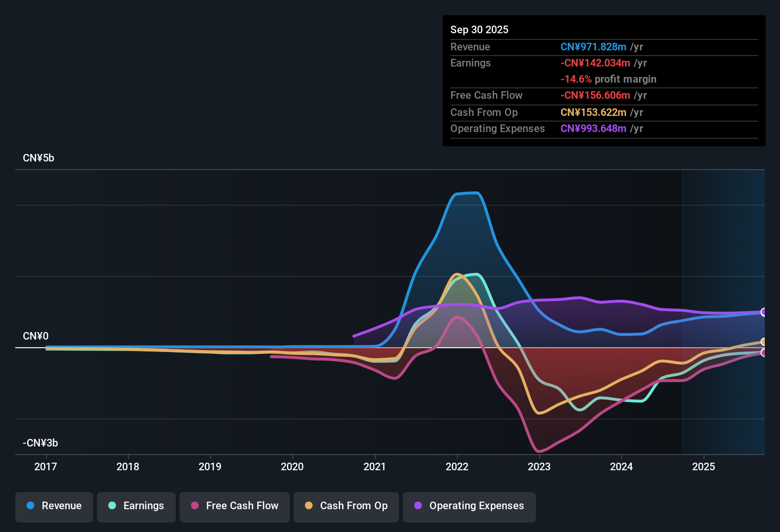The image size is (780, 532).
Task: Toggle Operating Expenses series display
Action: pyautogui.click(x=469, y=506)
